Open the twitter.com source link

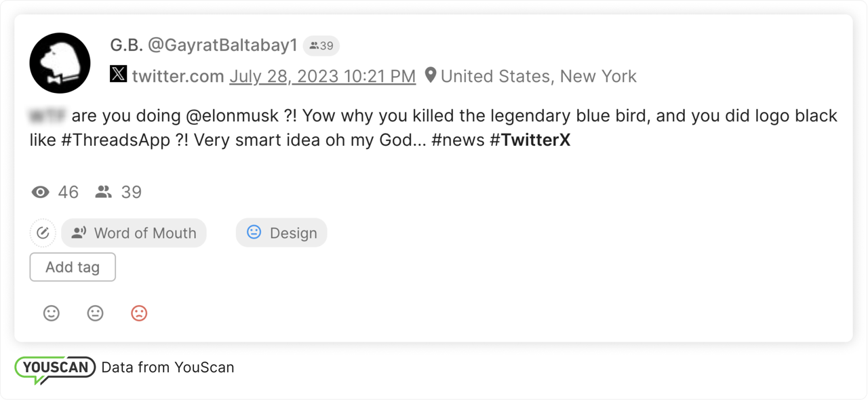pos(178,76)
